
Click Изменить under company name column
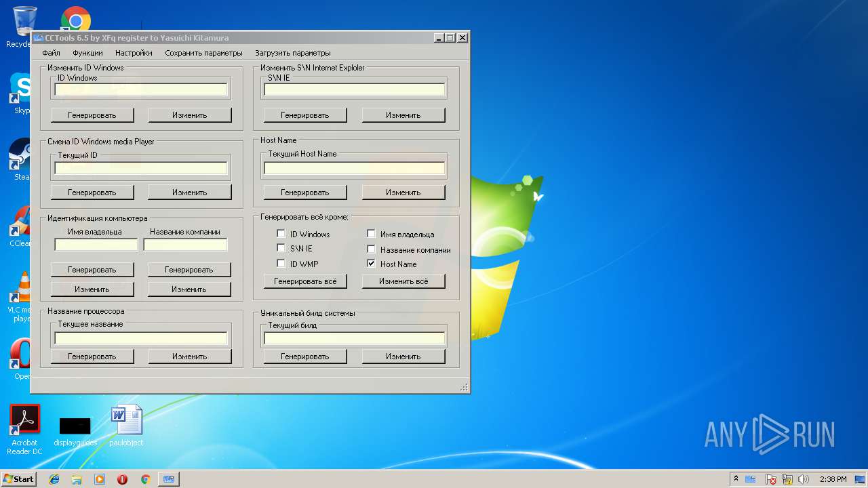coord(189,289)
